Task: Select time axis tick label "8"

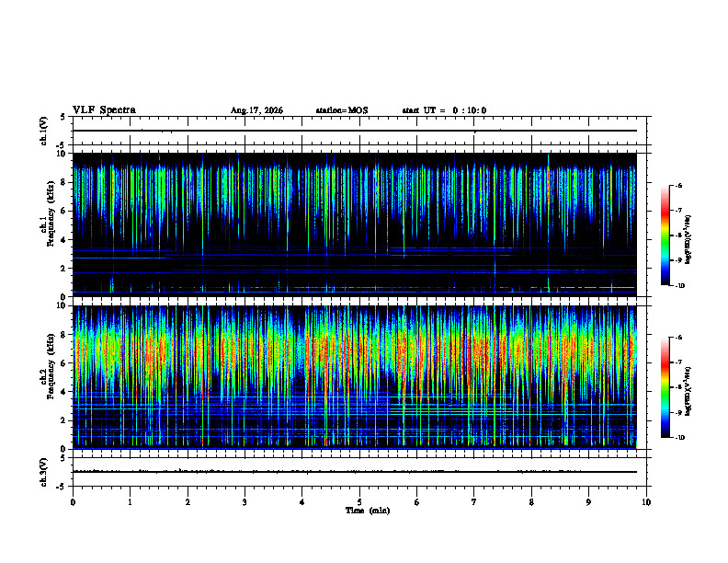Action: (x=531, y=502)
